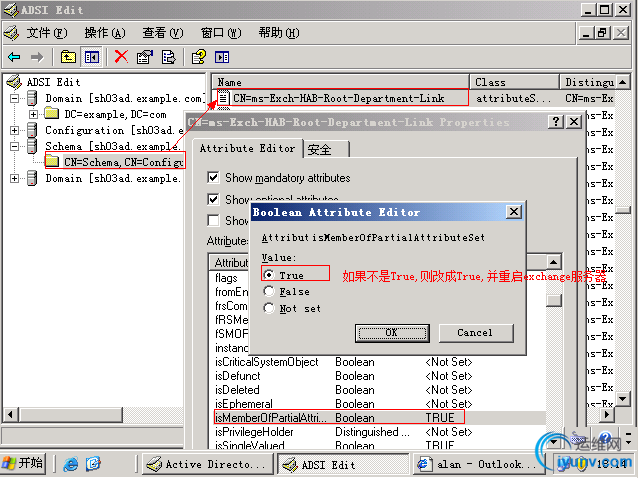Collapse the first Domain [sh03ad.example.com] node
Screen dimensions: 638x478
(x=15, y=98)
